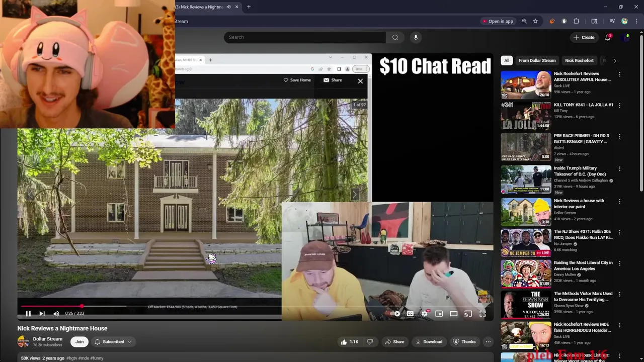644x362 pixels.
Task: Open the video player settings gear
Action: (x=425, y=314)
